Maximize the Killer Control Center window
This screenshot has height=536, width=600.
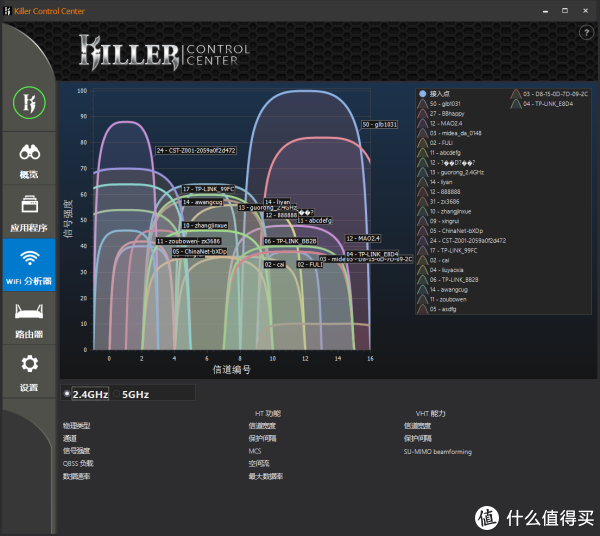(565, 11)
